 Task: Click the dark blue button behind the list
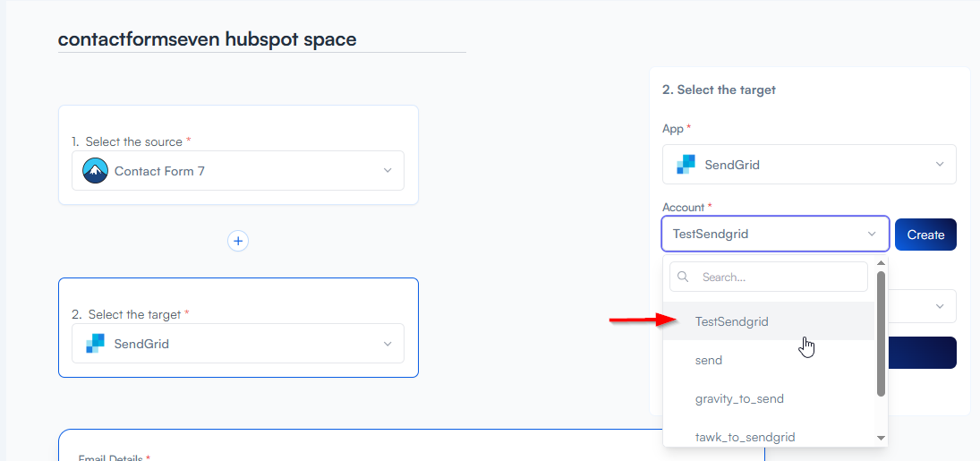point(924,353)
